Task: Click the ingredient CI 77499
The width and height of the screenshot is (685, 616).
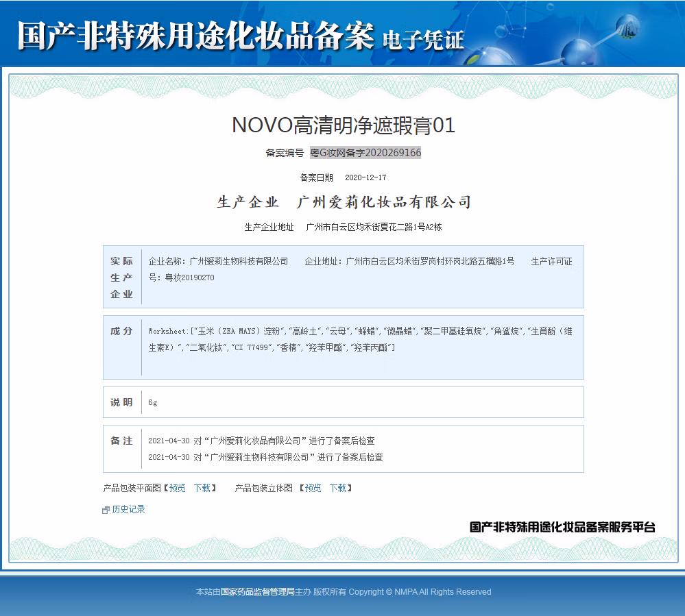Action: point(251,348)
